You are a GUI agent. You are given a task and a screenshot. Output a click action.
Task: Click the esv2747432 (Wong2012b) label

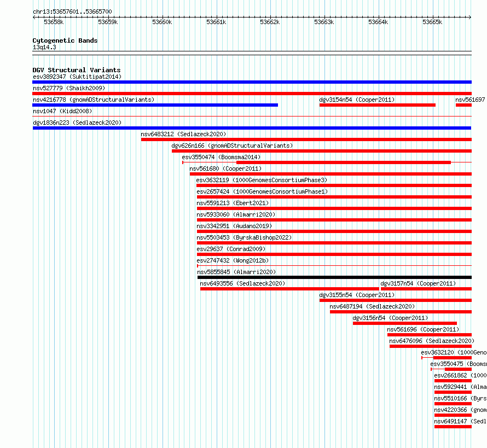click(233, 260)
